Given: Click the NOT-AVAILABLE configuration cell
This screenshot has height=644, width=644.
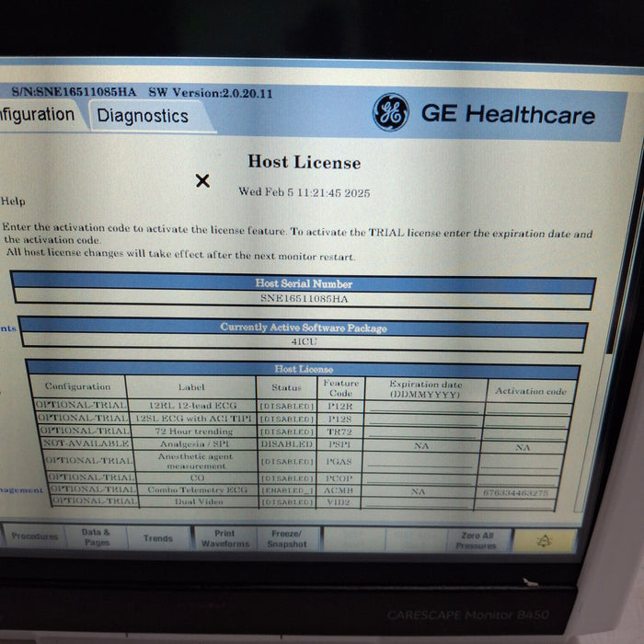Looking at the screenshot, I should pos(86,443).
